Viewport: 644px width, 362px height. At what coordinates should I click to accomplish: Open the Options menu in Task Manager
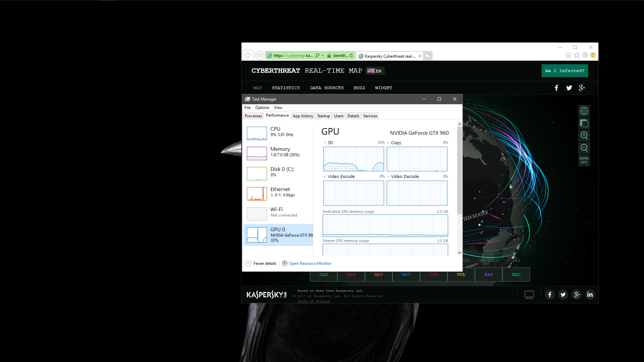[262, 108]
